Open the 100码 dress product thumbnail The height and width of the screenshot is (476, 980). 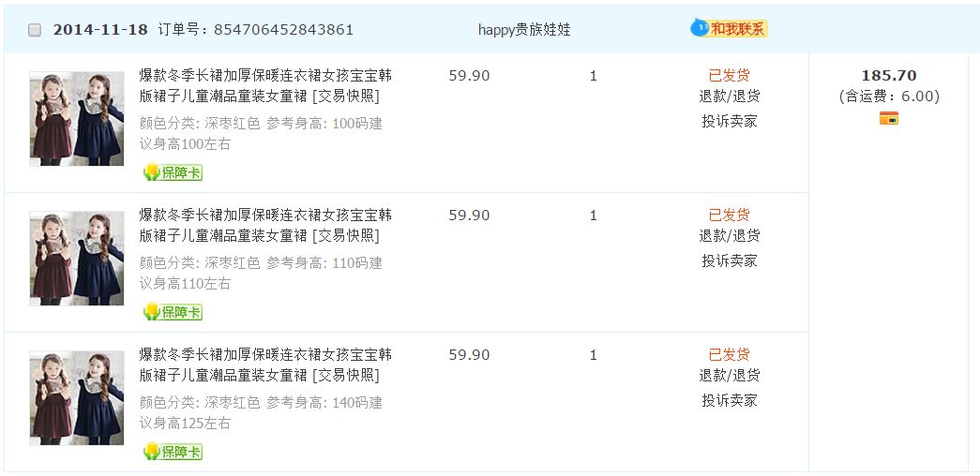click(77, 119)
